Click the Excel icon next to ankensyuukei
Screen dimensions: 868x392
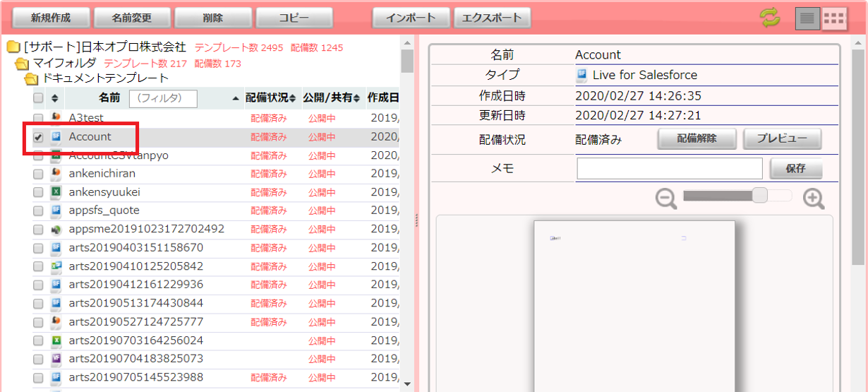click(x=56, y=192)
